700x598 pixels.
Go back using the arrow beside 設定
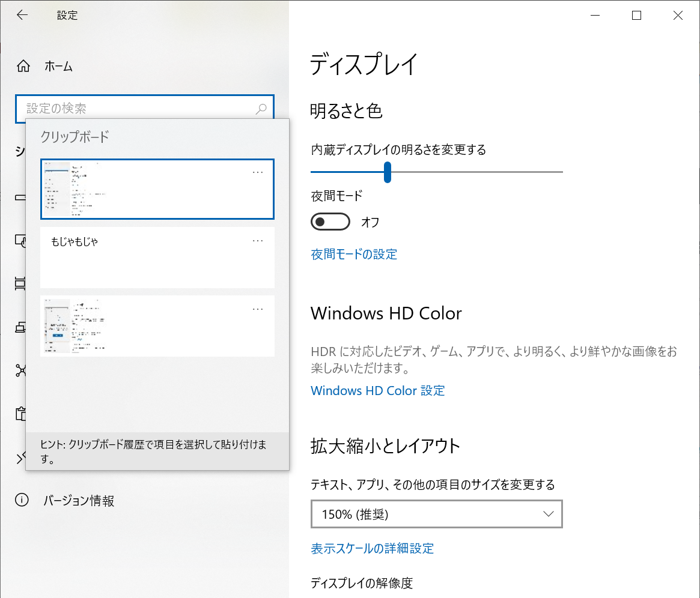pos(22,15)
